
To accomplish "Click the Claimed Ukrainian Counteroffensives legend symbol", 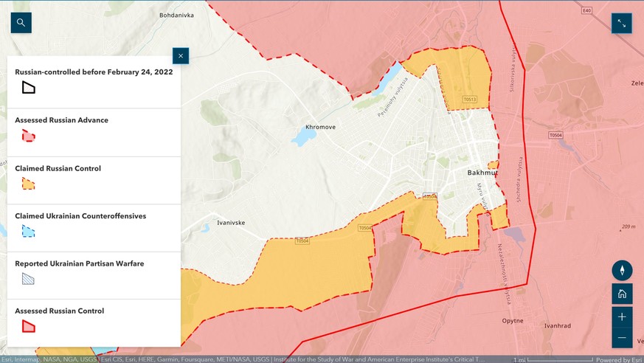I will tap(28, 231).
